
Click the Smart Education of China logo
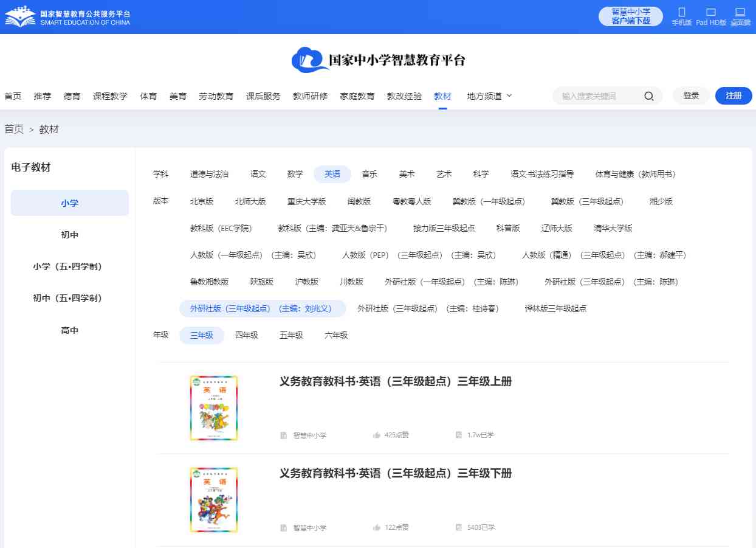pyautogui.click(x=67, y=16)
